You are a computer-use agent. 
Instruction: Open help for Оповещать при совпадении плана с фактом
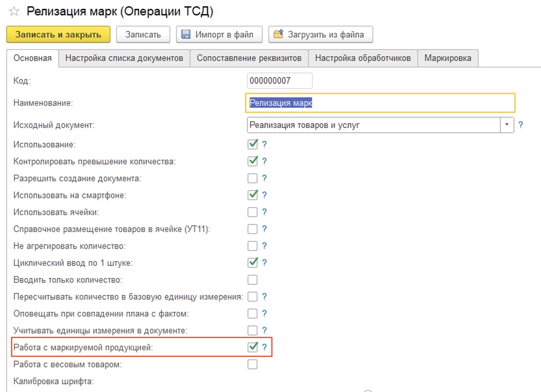click(264, 314)
